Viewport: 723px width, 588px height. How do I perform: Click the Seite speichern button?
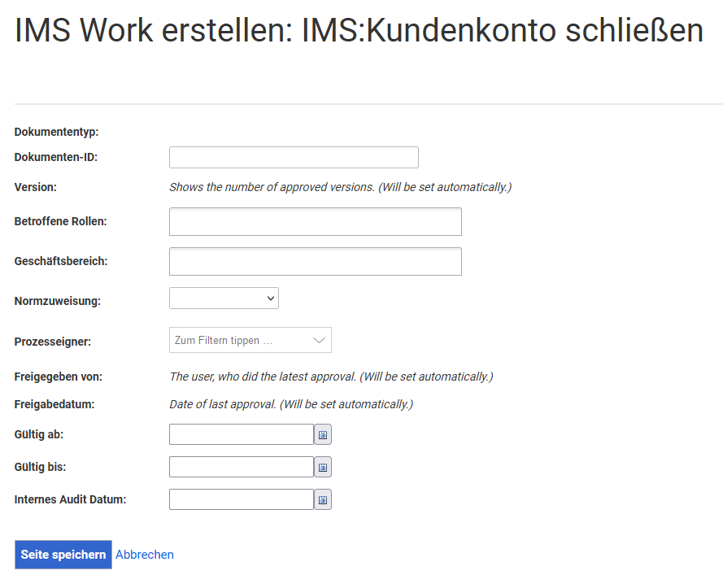pos(63,555)
